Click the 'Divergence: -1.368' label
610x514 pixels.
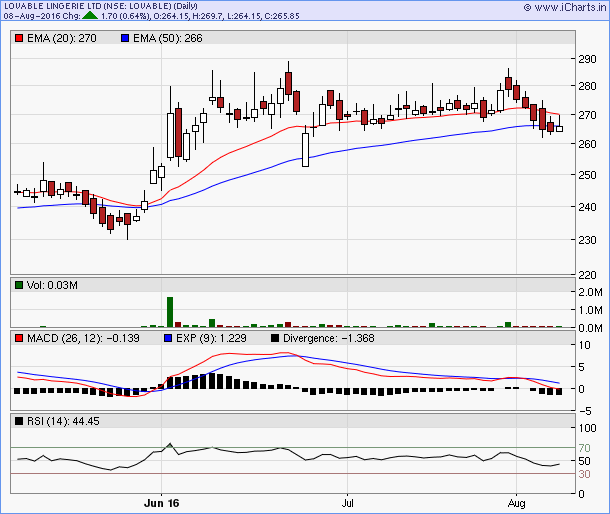329,338
